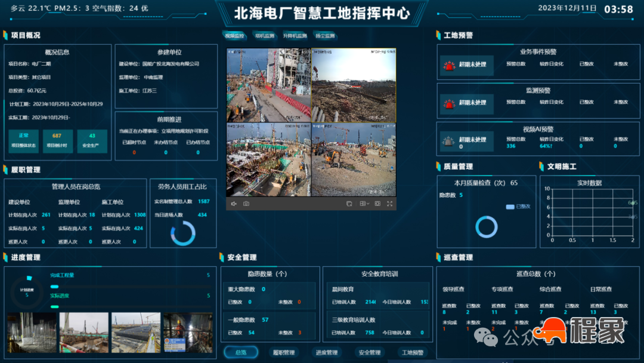Click the quality inspection donut chart
Image resolution: width=644 pixels, height=363 pixels.
[487, 226]
